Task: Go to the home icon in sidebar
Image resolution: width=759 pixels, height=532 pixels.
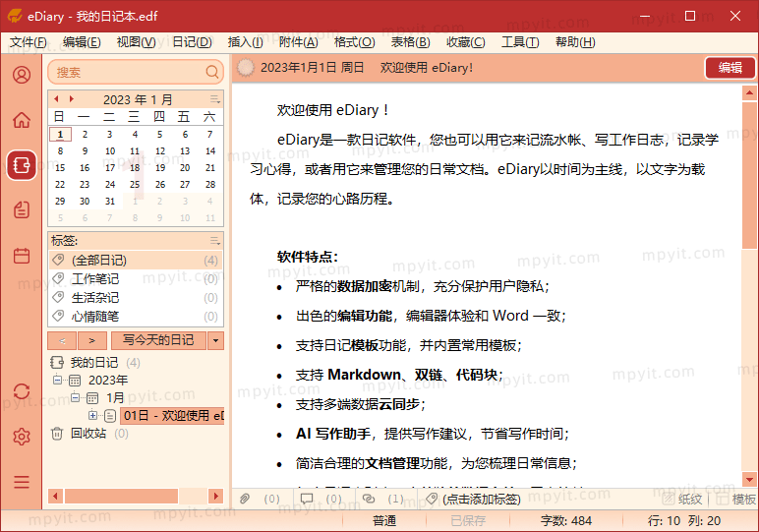Action: coord(22,120)
